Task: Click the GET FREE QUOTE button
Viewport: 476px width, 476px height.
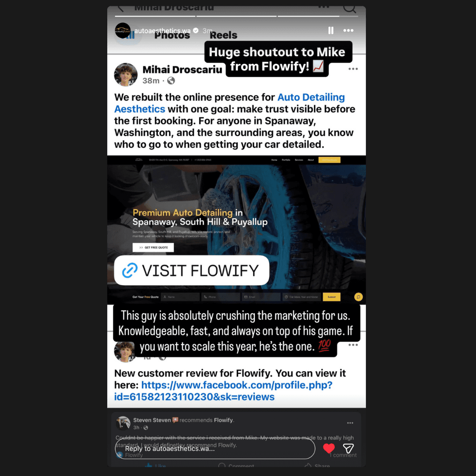Action: 153,247
